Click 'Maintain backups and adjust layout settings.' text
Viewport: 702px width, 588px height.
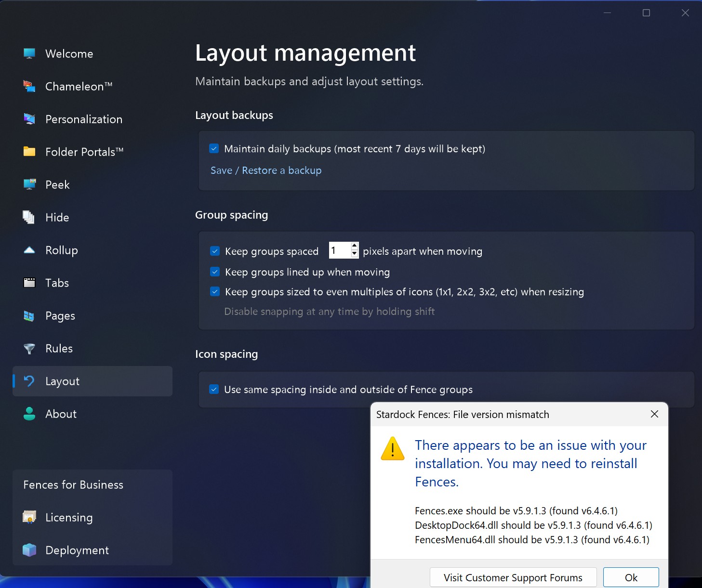click(x=309, y=81)
